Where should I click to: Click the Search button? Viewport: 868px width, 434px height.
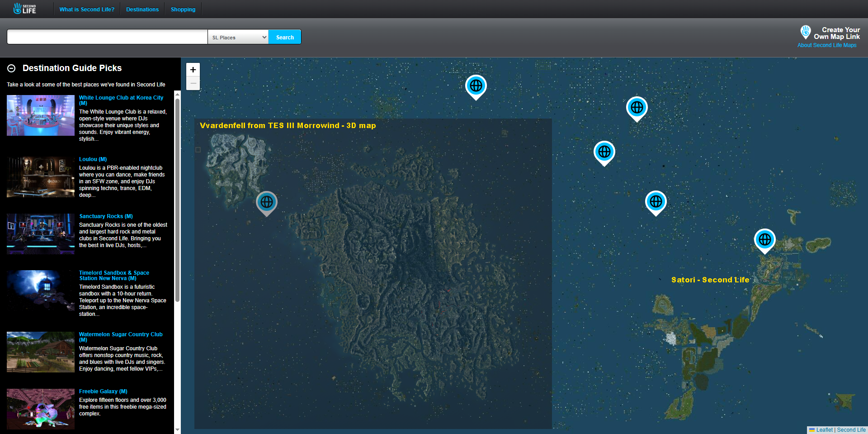pyautogui.click(x=285, y=37)
